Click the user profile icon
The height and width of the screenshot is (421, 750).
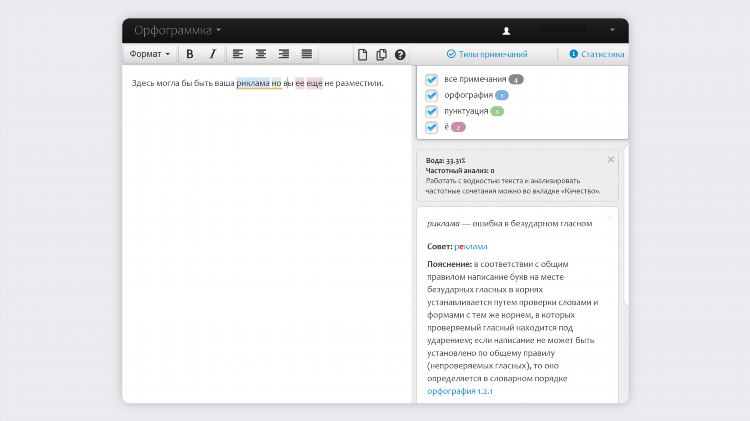[x=506, y=31]
